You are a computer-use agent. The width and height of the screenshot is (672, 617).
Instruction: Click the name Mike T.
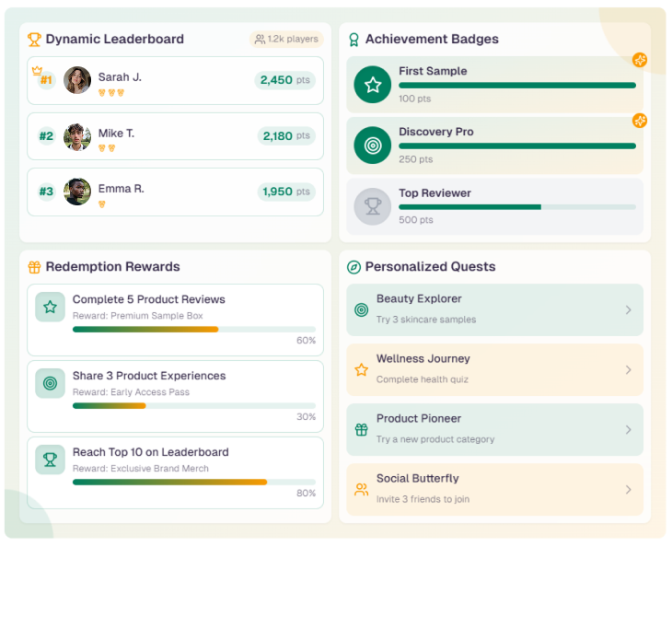click(x=116, y=134)
